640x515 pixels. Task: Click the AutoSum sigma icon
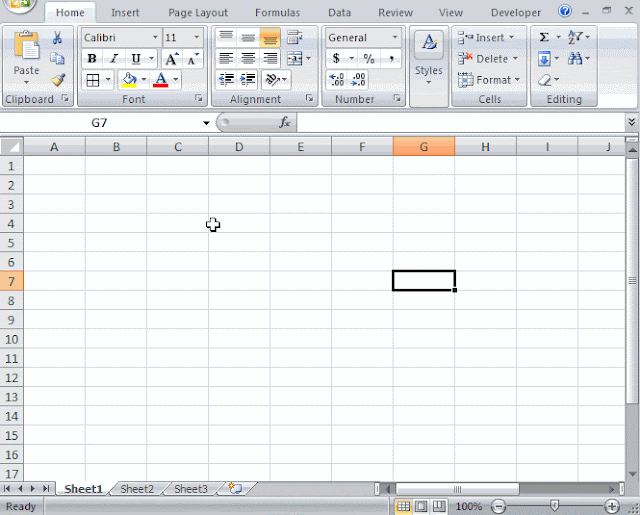pos(544,38)
